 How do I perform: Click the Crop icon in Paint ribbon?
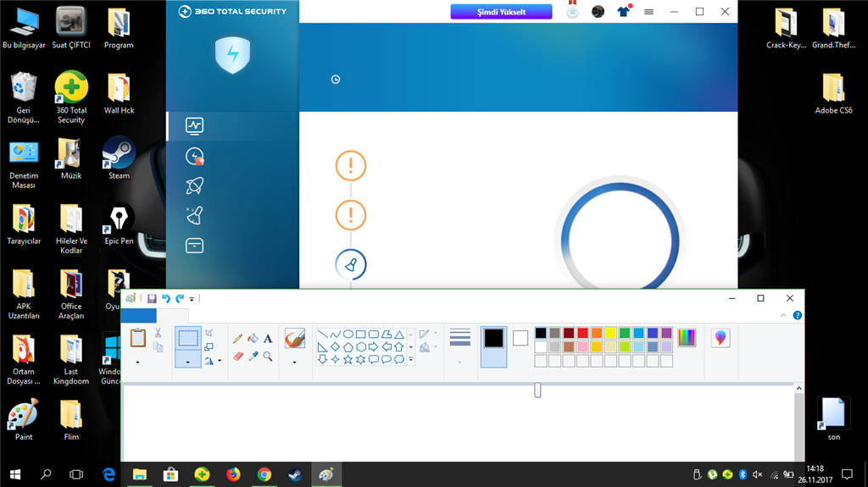pos(209,333)
